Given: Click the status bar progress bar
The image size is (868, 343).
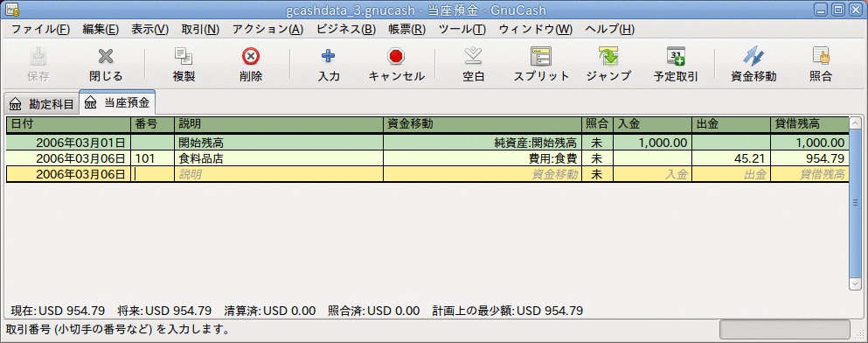Looking at the screenshot, I should click(785, 330).
